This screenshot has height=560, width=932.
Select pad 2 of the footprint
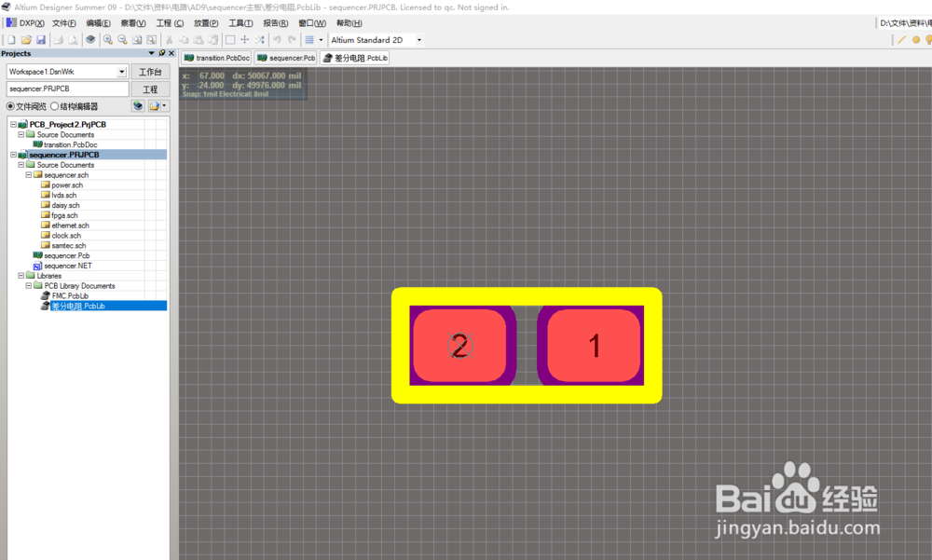[460, 346]
